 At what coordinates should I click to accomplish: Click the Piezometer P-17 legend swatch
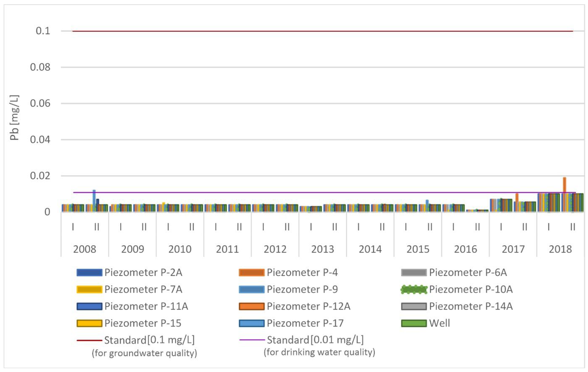click(252, 323)
